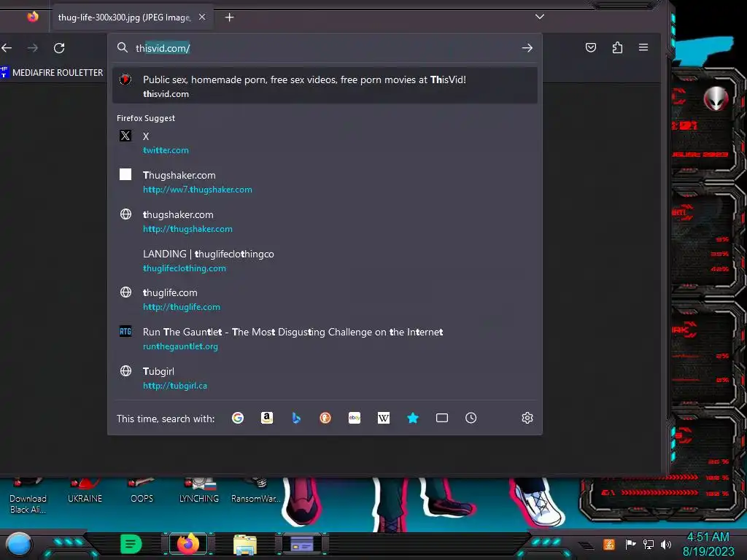The width and height of the screenshot is (747, 560).
Task: Select the thugshaker.com http suggestion
Action: pos(325,222)
